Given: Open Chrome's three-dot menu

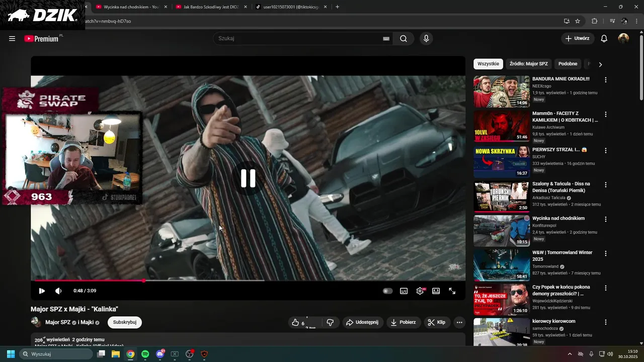Looking at the screenshot, I should tap(637, 21).
